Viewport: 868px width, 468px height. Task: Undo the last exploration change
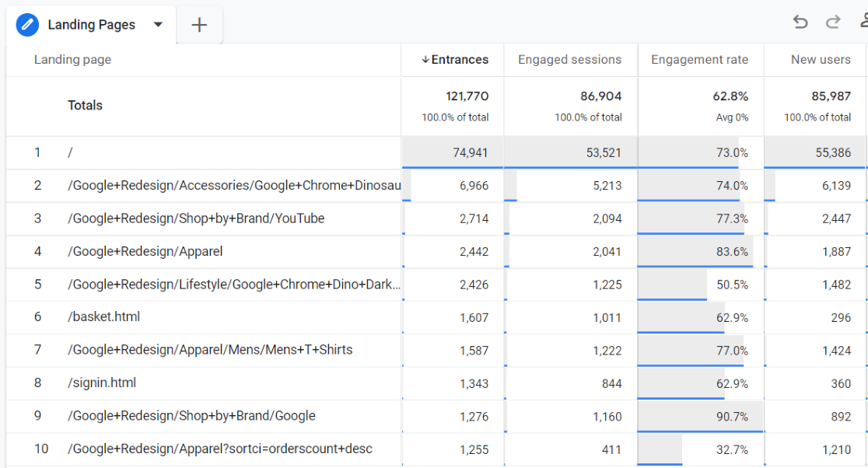tap(800, 23)
